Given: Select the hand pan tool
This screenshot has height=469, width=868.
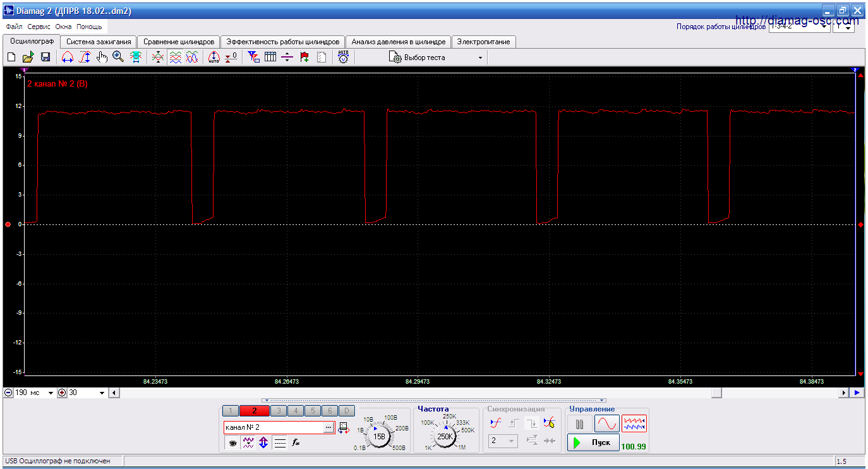Looking at the screenshot, I should click(x=102, y=58).
